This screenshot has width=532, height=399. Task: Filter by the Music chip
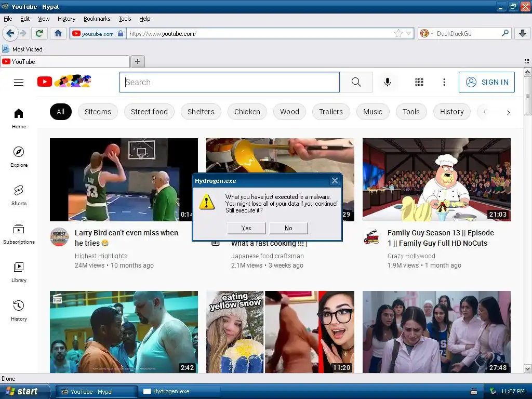(x=373, y=112)
